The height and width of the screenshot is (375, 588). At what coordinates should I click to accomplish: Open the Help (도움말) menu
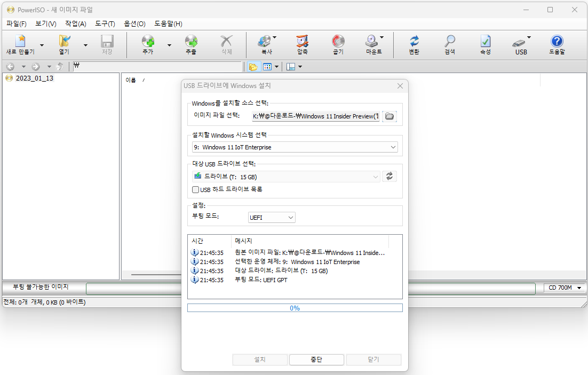click(x=168, y=23)
